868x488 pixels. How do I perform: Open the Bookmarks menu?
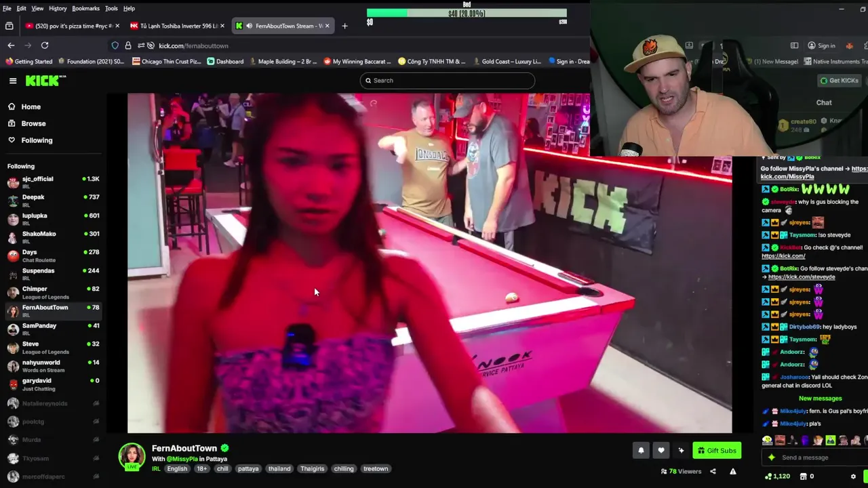tap(85, 8)
